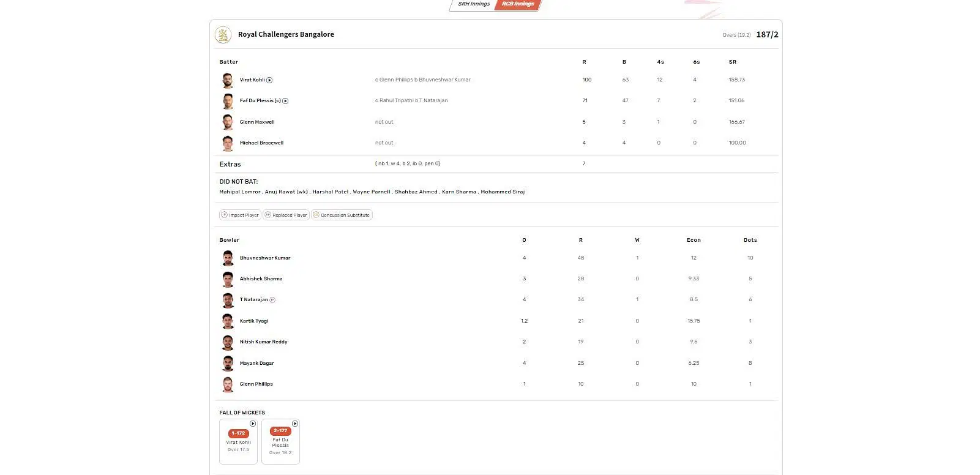Open Michael Bracewell batter name link
The width and height of the screenshot is (980, 475).
[x=261, y=143]
